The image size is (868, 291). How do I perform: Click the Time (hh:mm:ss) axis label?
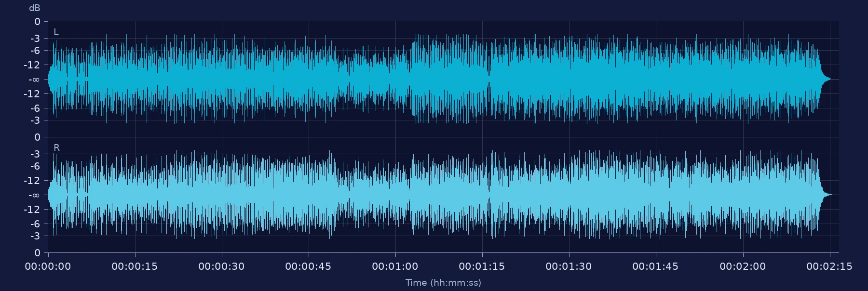pyautogui.click(x=443, y=283)
